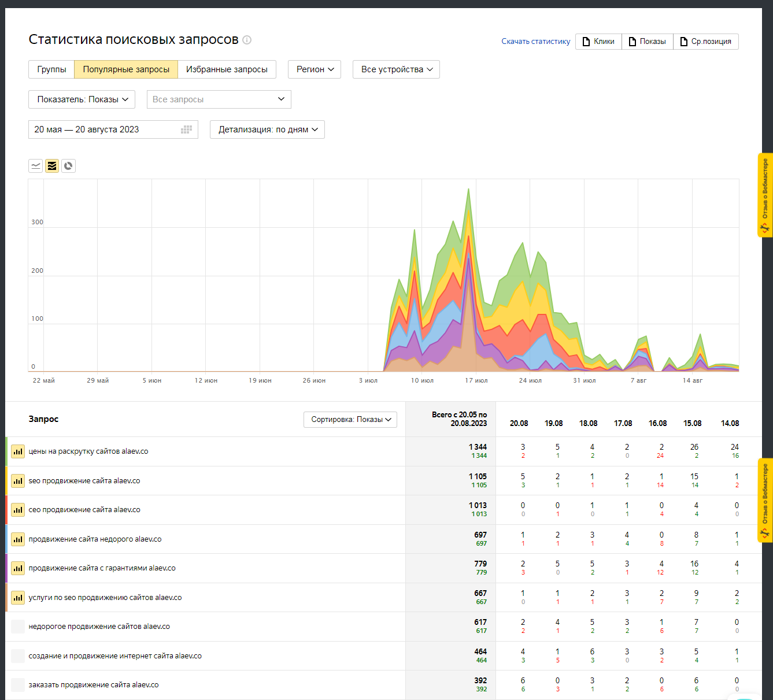Select the Группы tab

click(51, 69)
